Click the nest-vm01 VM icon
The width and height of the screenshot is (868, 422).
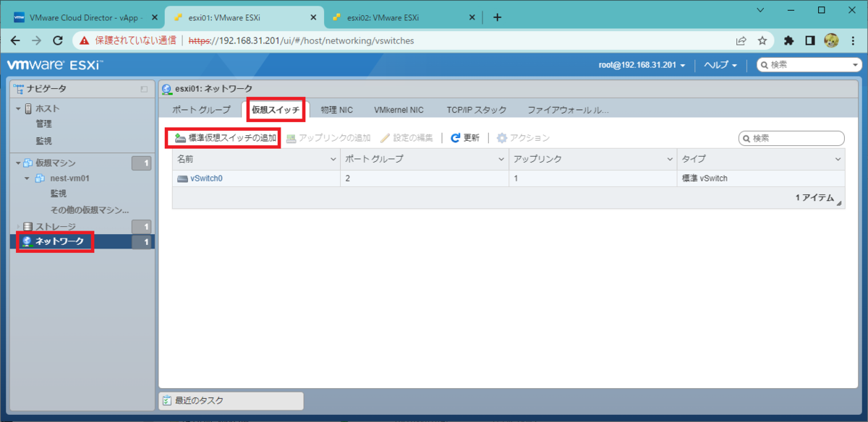tap(41, 178)
